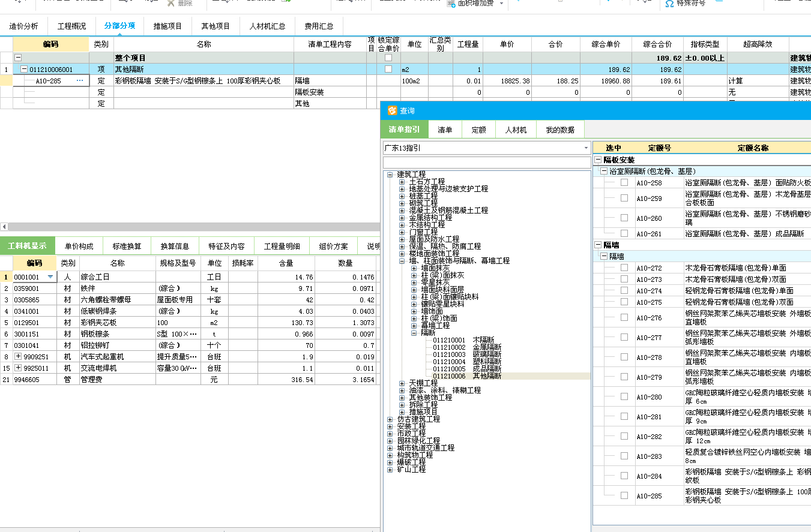Screen dimensions: 811x532
Task: Open 特征及内容 tab
Action: pyautogui.click(x=226, y=246)
